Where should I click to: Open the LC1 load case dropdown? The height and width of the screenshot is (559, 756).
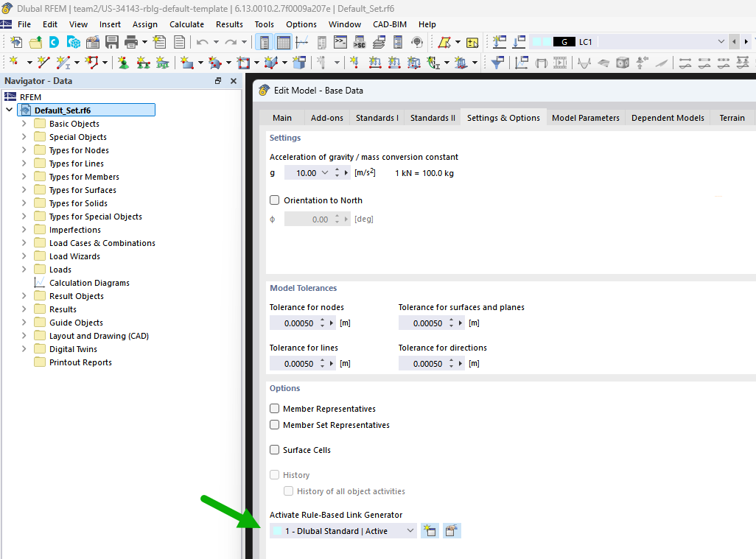coord(721,42)
